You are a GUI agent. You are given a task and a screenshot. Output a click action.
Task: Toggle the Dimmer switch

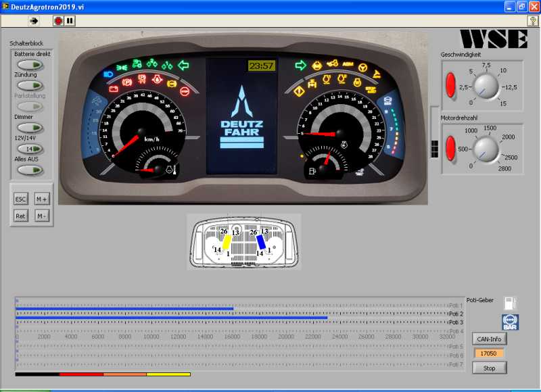coord(30,128)
